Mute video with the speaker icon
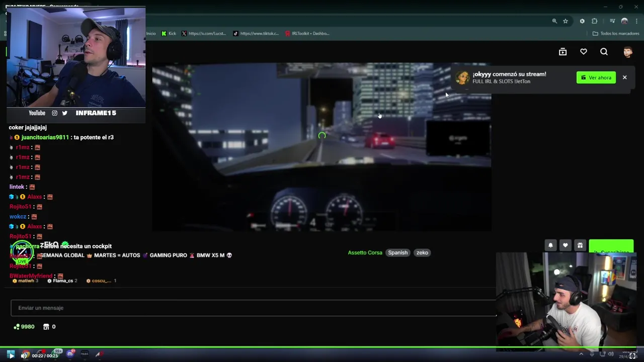Screen dimensions: 644x362 pyautogui.click(x=24, y=355)
